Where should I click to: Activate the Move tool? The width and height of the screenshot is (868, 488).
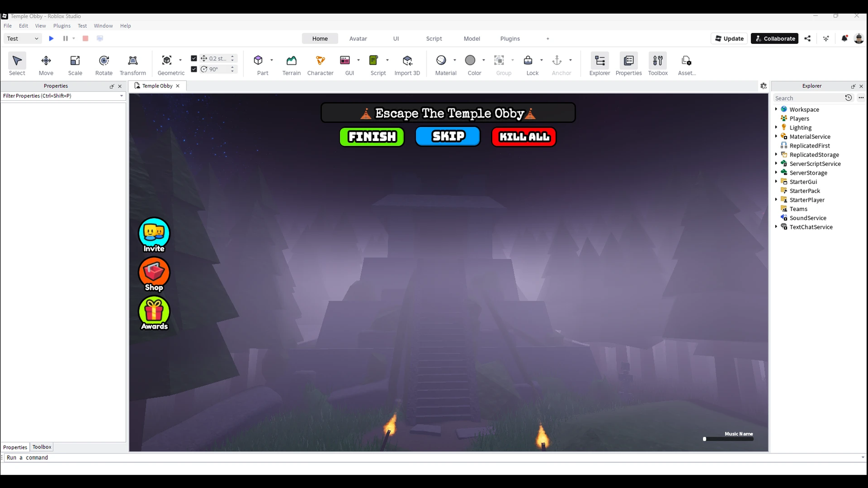click(x=46, y=64)
